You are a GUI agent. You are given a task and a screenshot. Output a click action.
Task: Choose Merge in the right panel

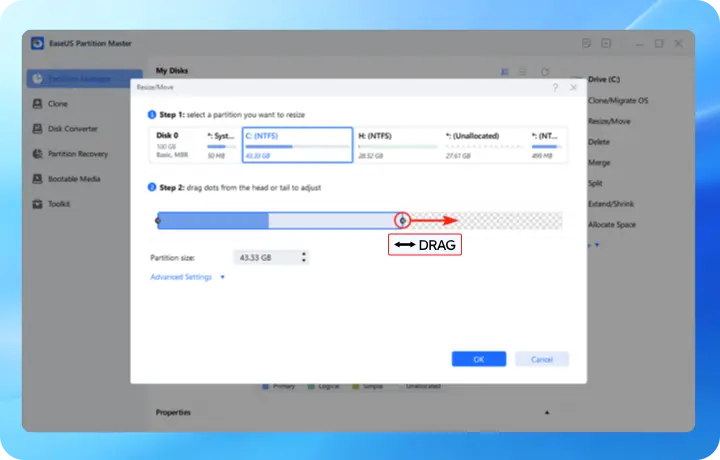click(599, 163)
